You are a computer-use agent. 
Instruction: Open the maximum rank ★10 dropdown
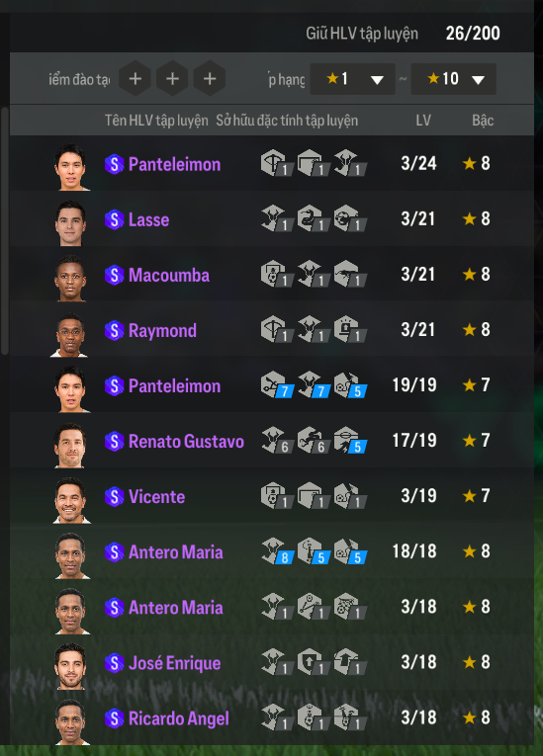(x=453, y=79)
